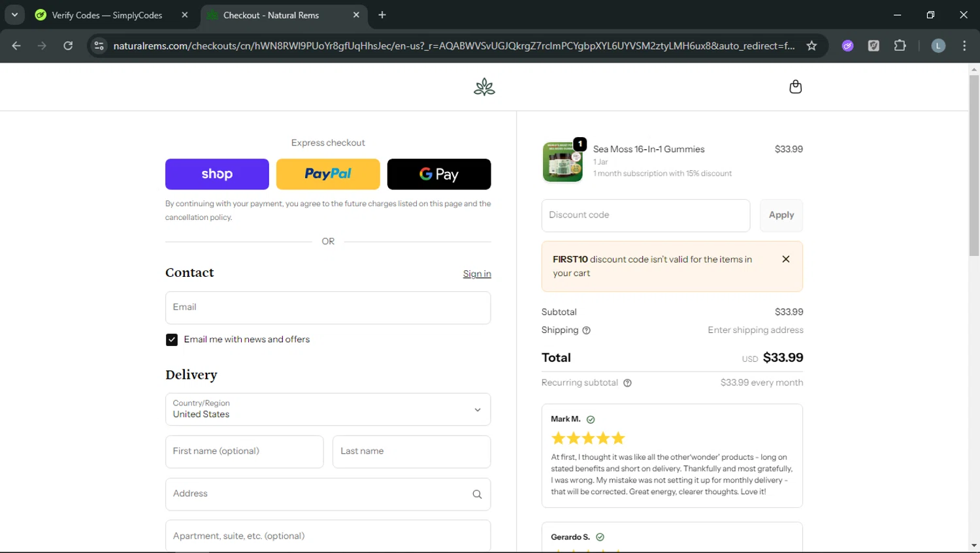Click the Express checkout heading
Image resolution: width=980 pixels, height=553 pixels.
(x=328, y=143)
